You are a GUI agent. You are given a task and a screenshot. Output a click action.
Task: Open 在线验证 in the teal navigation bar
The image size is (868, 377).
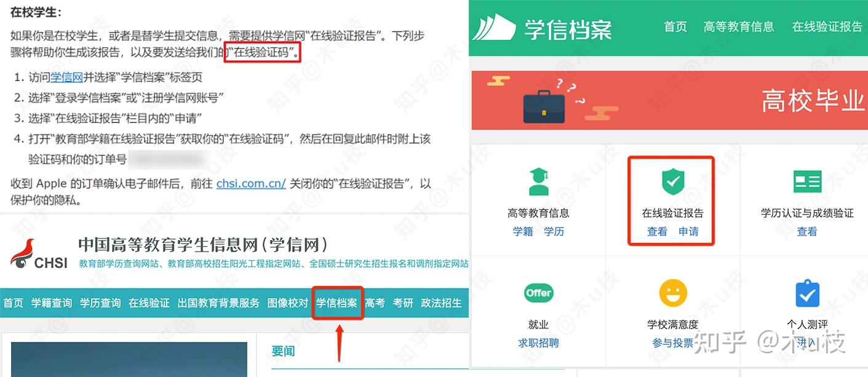point(149,303)
